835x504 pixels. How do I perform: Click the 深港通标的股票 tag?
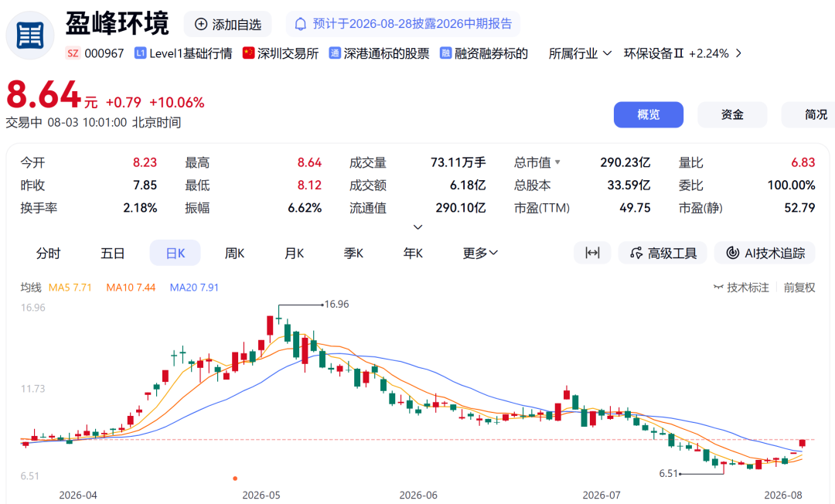click(x=379, y=53)
